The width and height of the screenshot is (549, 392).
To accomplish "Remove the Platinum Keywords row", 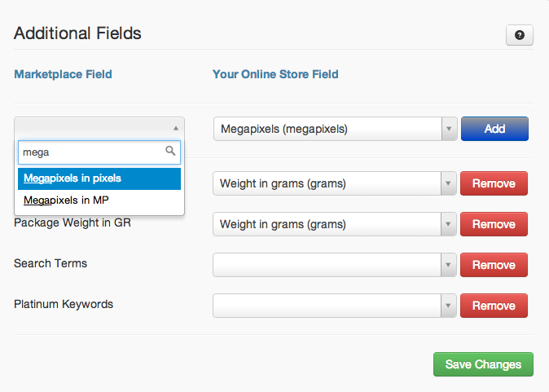I will pos(494,306).
